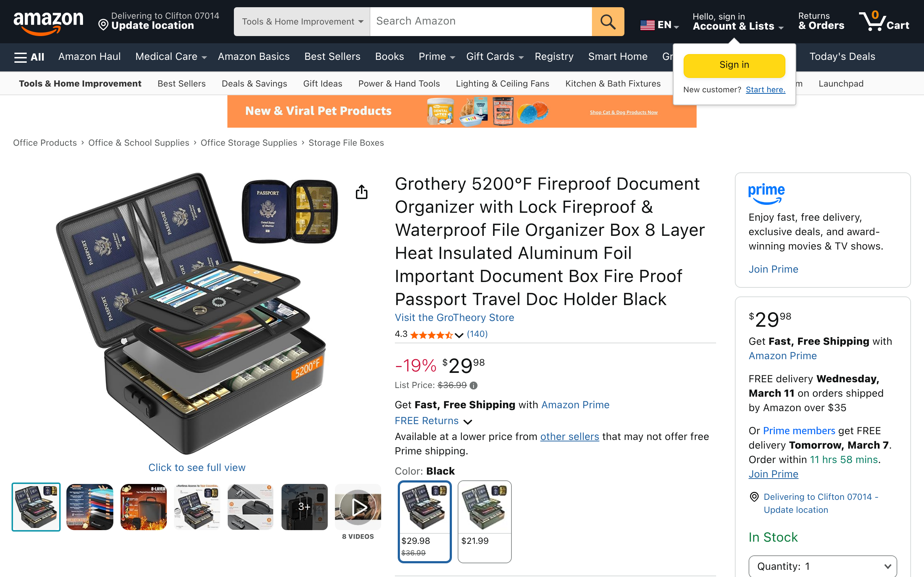The height and width of the screenshot is (577, 924).
Task: Click the Amazon logo
Action: [x=48, y=22]
